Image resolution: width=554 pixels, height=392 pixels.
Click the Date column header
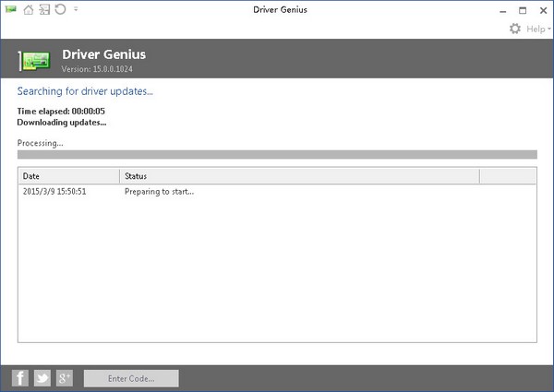[x=69, y=176]
